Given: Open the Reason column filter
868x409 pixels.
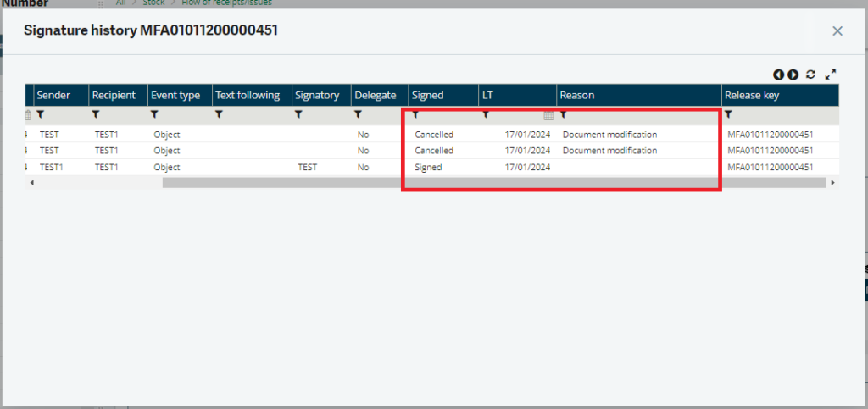Looking at the screenshot, I should pyautogui.click(x=564, y=114).
